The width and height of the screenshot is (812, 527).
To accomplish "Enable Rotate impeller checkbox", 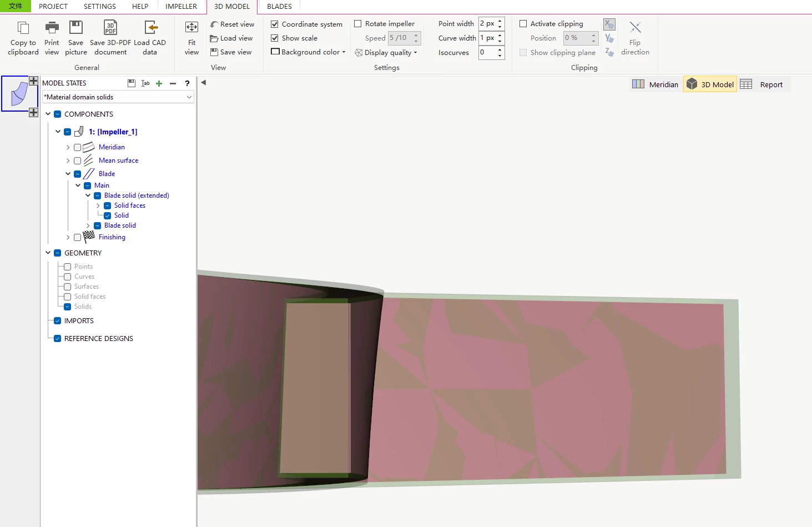I will [x=358, y=24].
